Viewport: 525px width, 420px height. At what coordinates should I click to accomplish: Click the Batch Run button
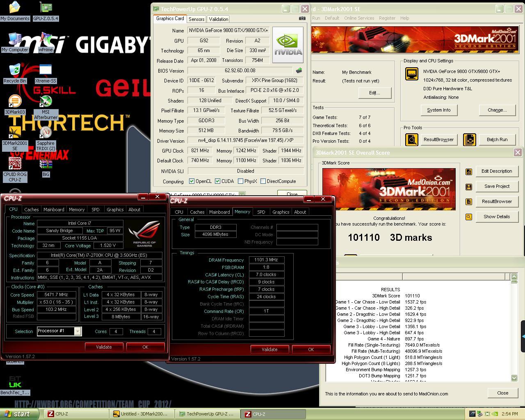tap(497, 139)
